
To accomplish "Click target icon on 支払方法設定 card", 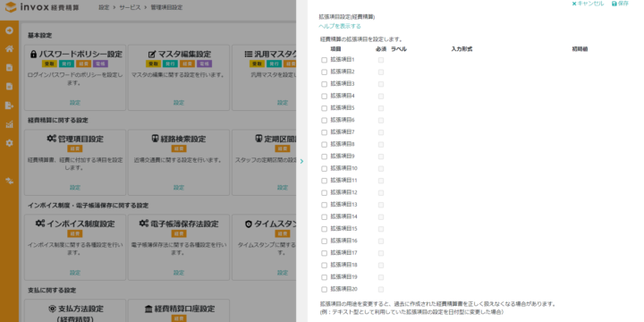I will pos(53,309).
